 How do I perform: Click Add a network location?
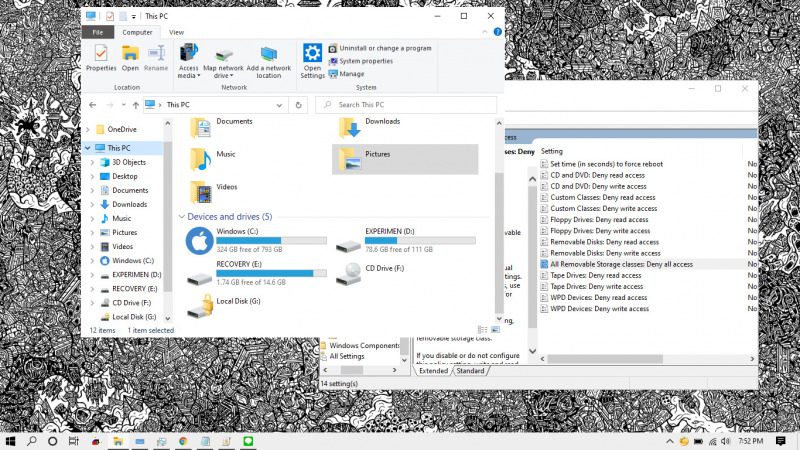point(268,62)
